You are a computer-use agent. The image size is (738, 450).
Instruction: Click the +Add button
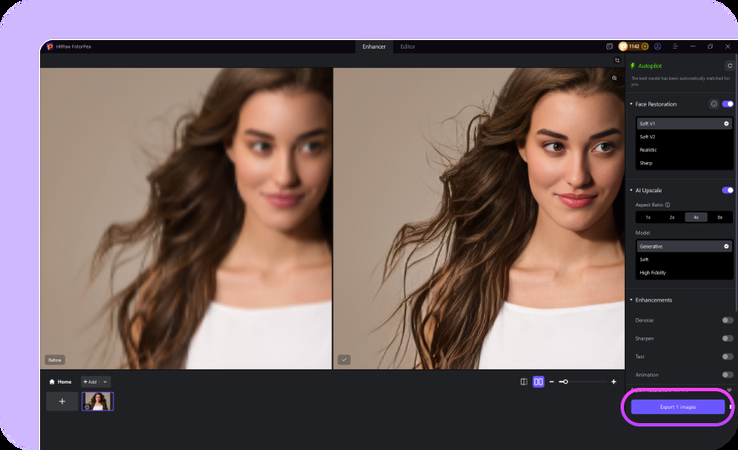(x=90, y=382)
